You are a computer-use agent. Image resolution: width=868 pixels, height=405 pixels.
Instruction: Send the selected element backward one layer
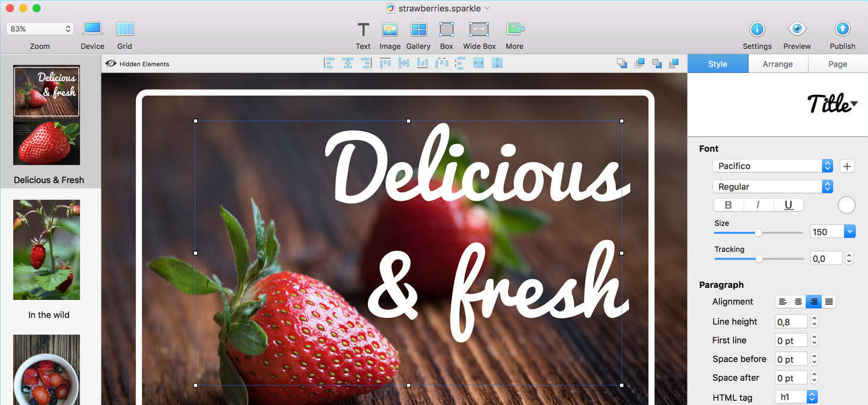pyautogui.click(x=657, y=63)
